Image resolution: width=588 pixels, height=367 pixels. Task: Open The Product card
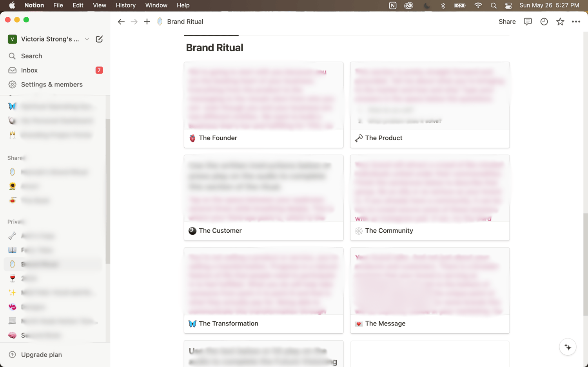point(430,105)
